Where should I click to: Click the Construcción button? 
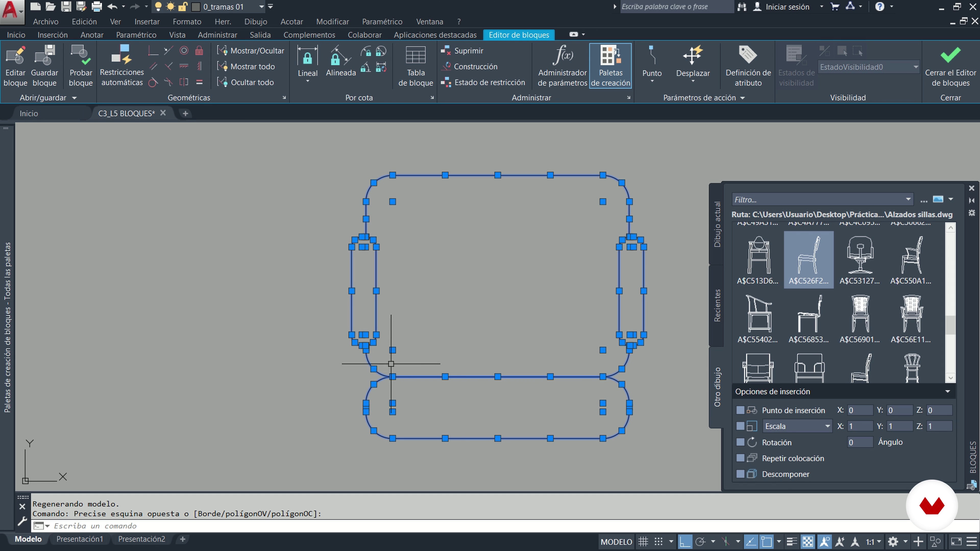(x=469, y=67)
